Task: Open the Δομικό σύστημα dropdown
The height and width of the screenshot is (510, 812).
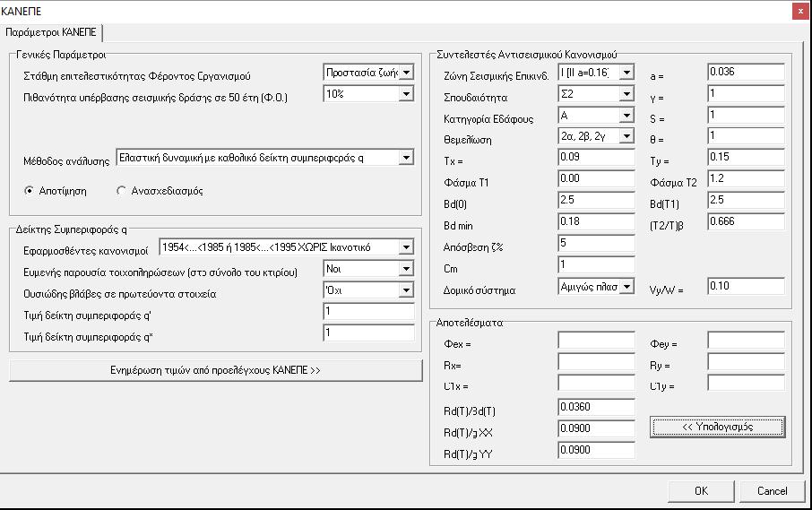Action: [596, 286]
